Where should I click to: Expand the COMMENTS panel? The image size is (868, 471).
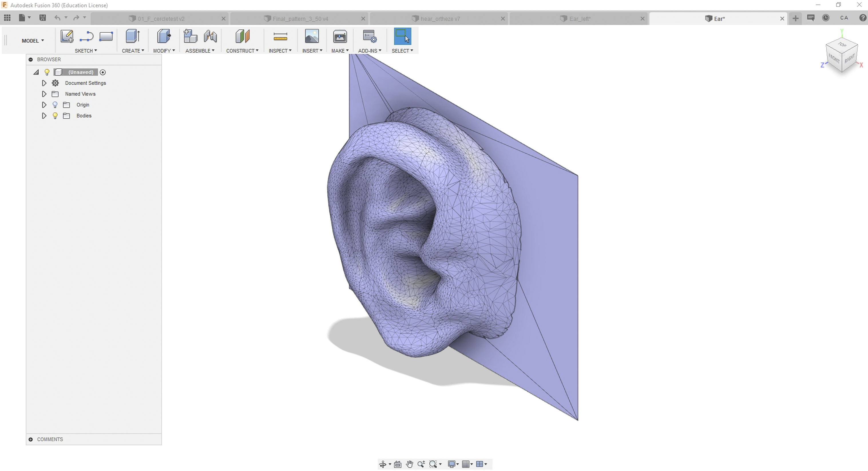click(31, 439)
